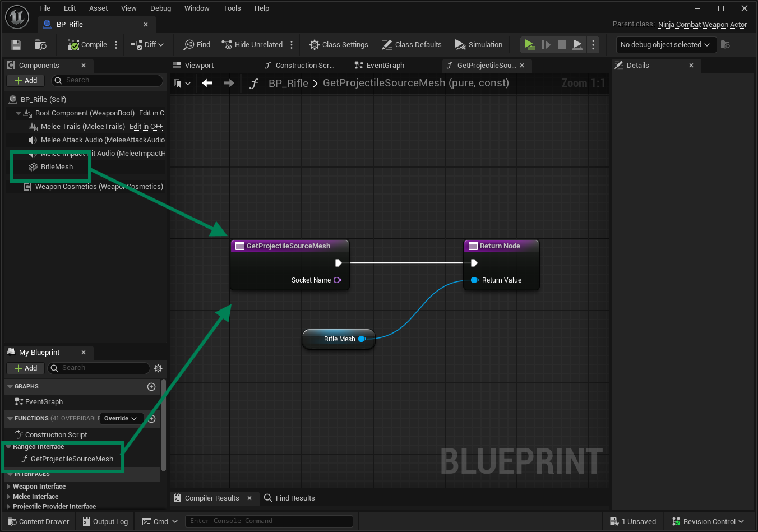Add a new graph with plus icon
Image resolution: width=758 pixels, height=532 pixels.
(x=151, y=387)
